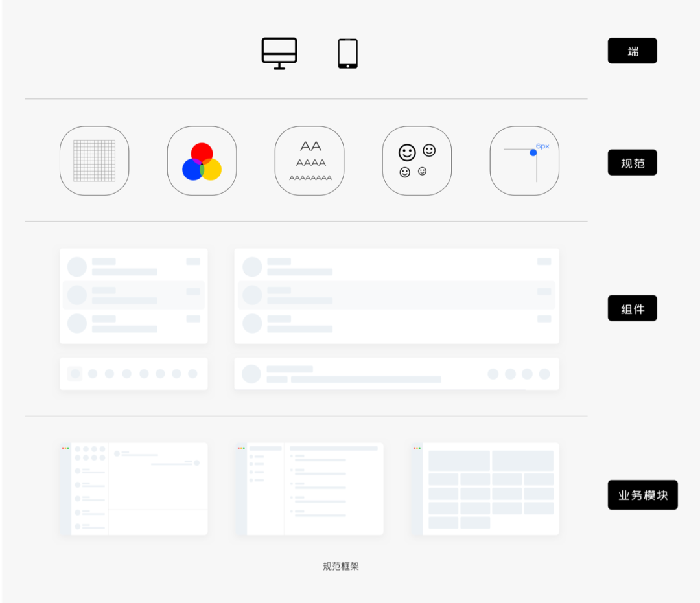Open the list document window module thumbnail
The height and width of the screenshot is (603, 700).
pyautogui.click(x=310, y=489)
